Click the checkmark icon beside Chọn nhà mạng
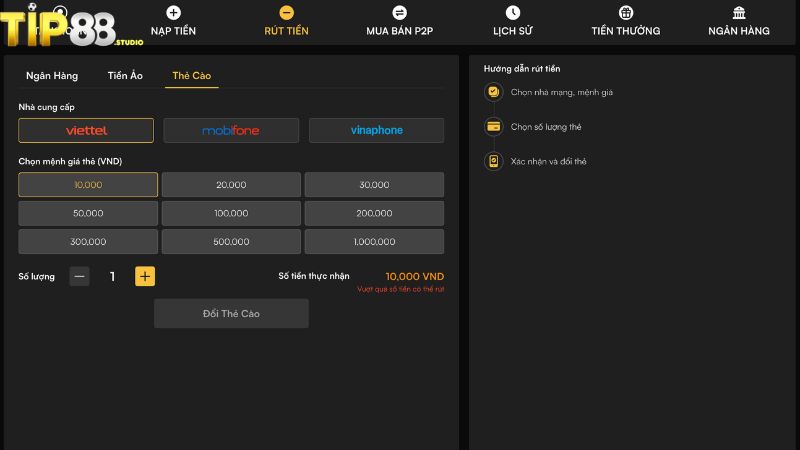This screenshot has height=450, width=800. click(x=493, y=92)
